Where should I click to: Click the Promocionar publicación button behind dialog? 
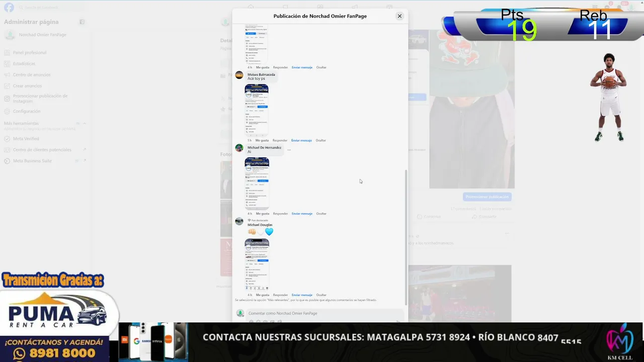[x=487, y=197]
